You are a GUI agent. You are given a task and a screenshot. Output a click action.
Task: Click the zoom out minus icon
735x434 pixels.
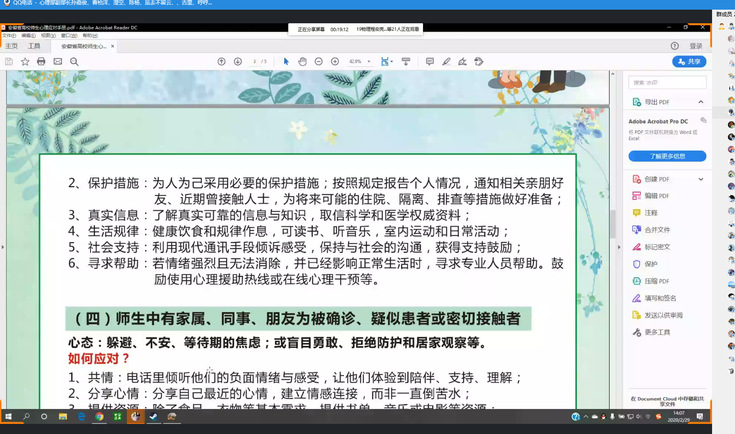tap(319, 62)
